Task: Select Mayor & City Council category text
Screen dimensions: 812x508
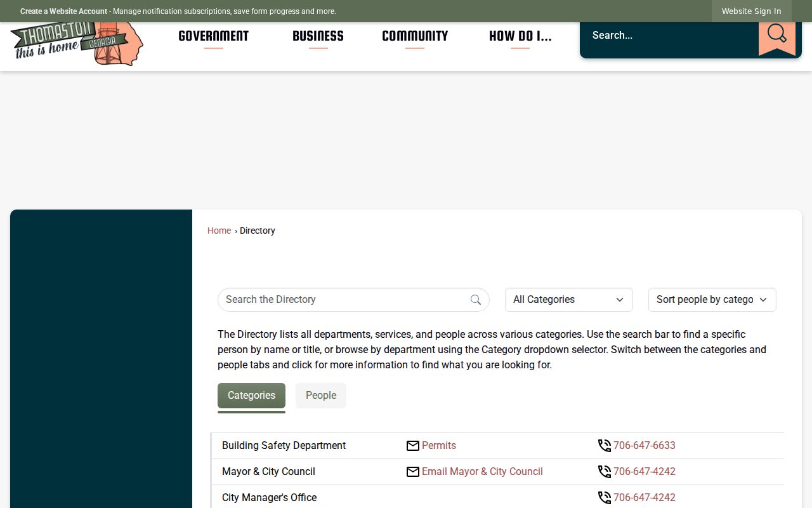Action: [x=268, y=472]
